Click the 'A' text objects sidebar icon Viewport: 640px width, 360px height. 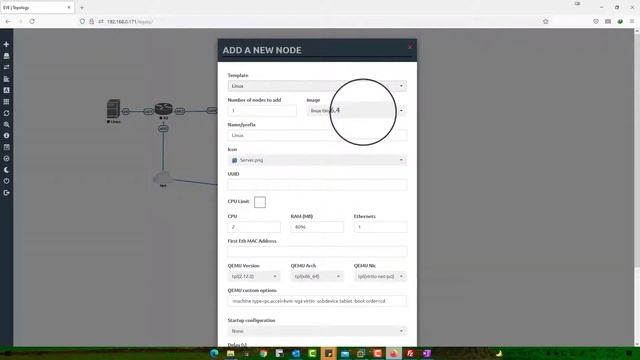6,90
